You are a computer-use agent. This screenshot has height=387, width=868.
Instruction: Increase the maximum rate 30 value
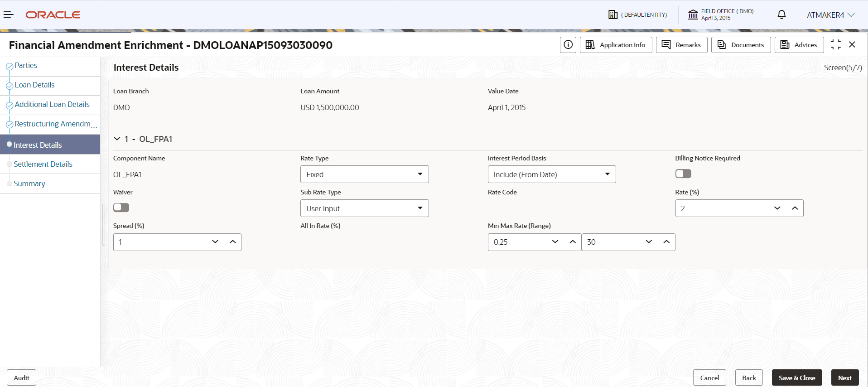(x=666, y=242)
